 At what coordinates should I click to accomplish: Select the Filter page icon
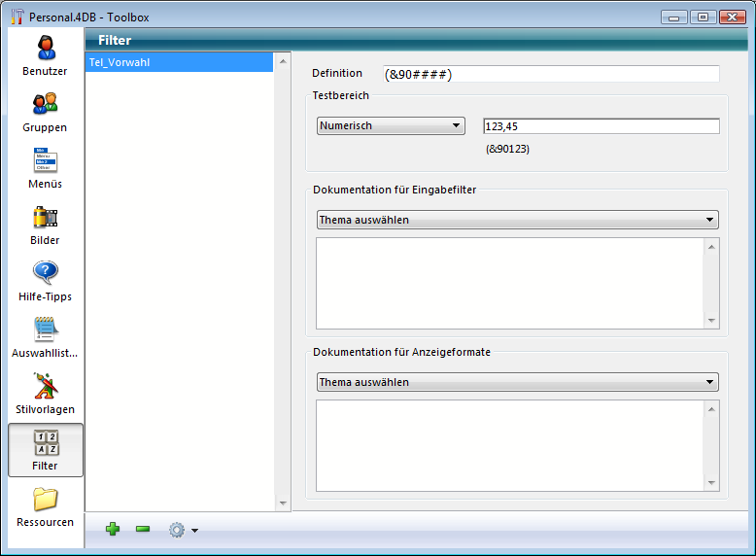pyautogui.click(x=45, y=450)
